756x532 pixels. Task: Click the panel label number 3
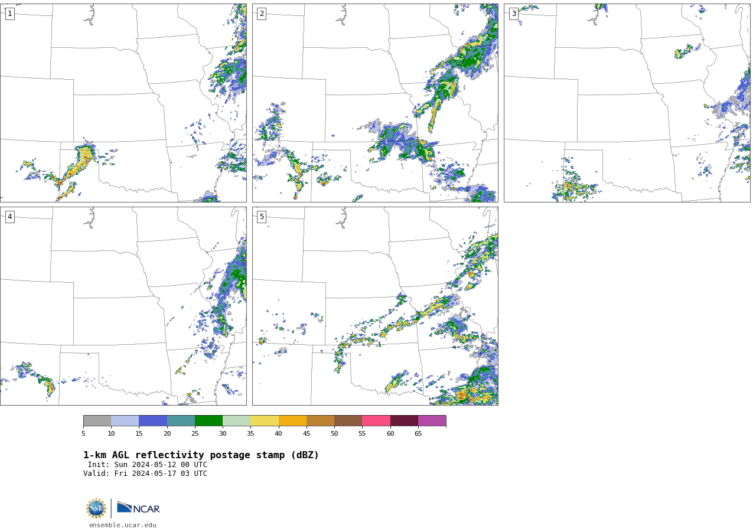[513, 14]
